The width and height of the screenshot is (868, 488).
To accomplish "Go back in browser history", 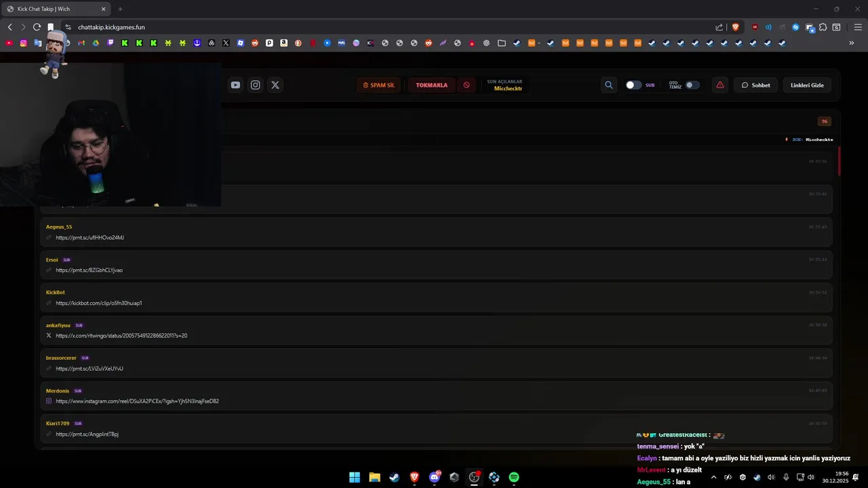I will tap(9, 27).
